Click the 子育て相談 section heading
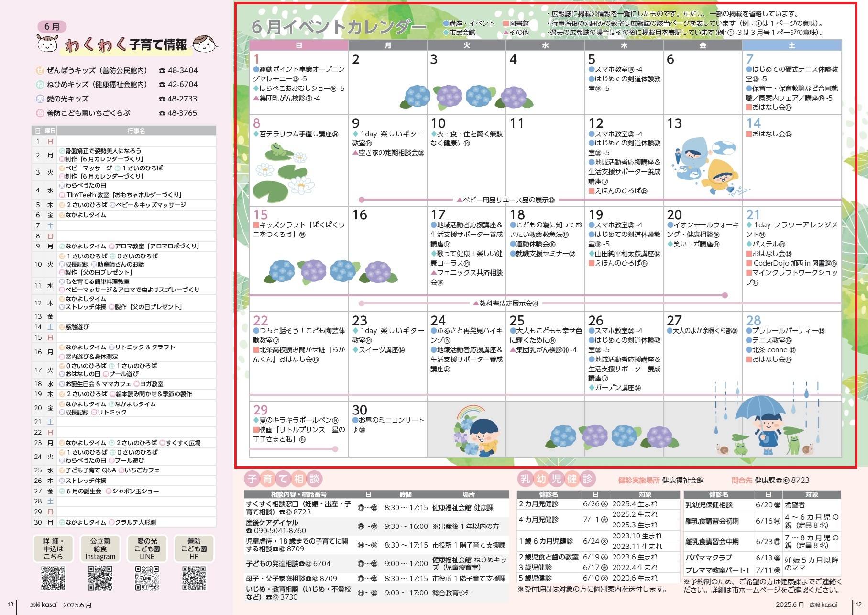 pos(283,479)
